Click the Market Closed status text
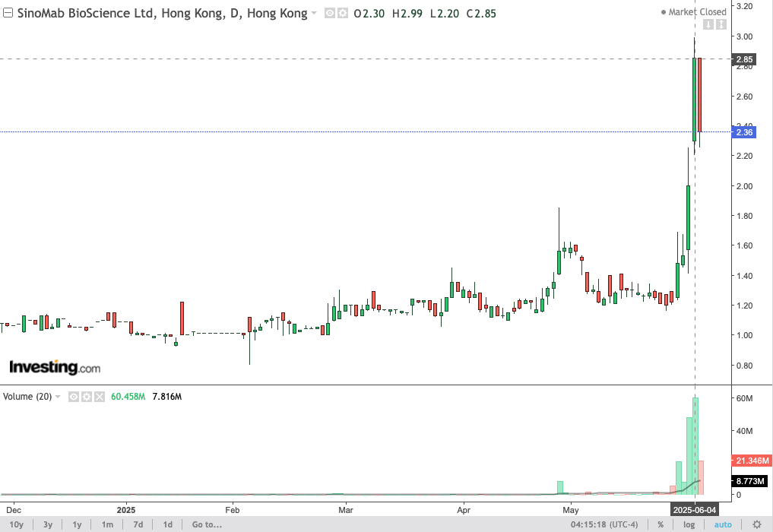773x532 pixels. point(697,12)
